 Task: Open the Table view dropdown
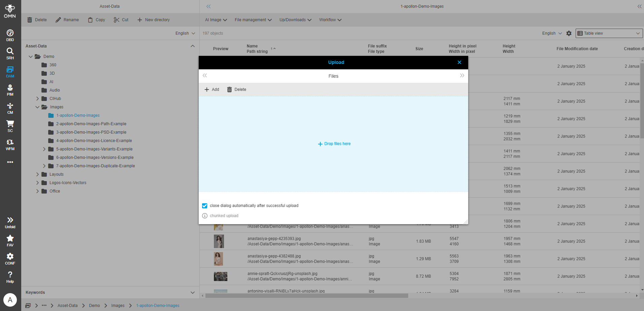coord(608,33)
